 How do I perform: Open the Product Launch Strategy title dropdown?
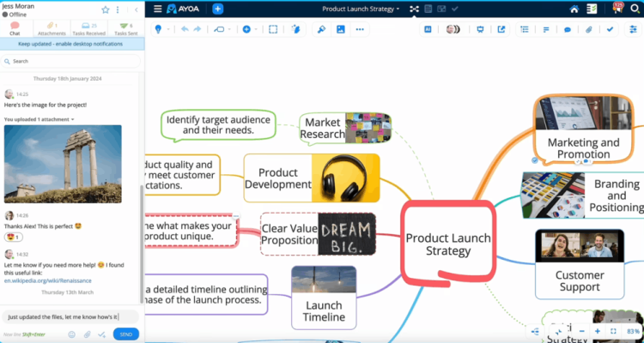tap(361, 9)
